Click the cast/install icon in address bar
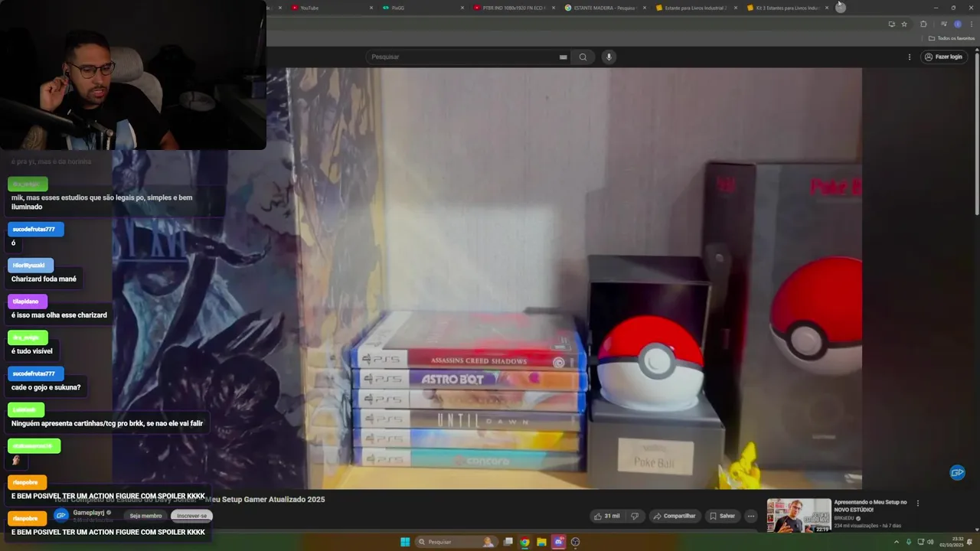Viewport: 980px width, 551px height. tap(891, 24)
